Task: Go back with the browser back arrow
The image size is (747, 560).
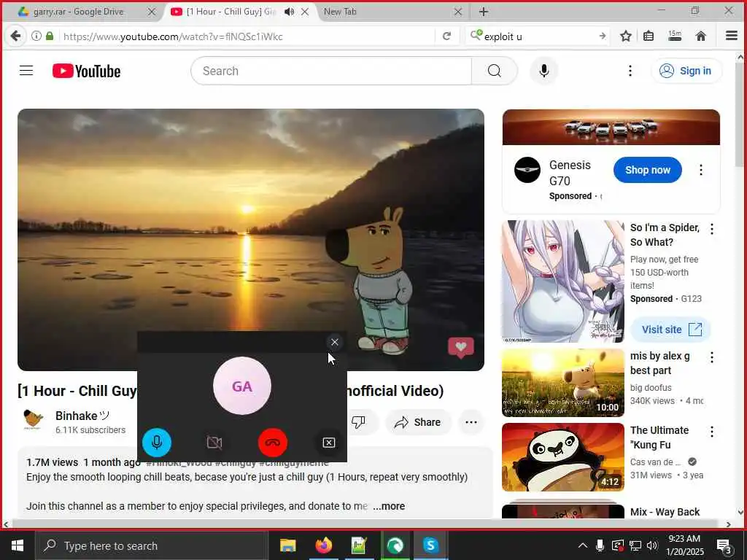Action: tap(15, 36)
